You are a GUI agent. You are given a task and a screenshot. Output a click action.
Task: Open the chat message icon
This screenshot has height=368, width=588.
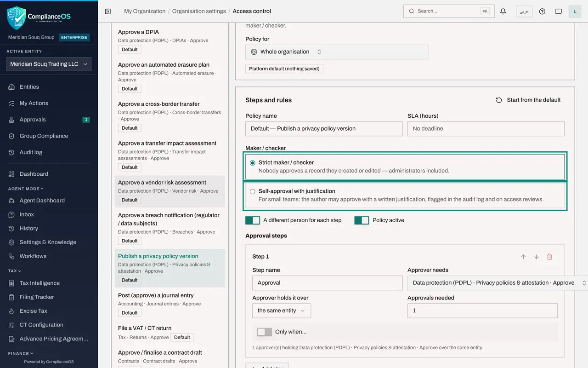pyautogui.click(x=559, y=11)
